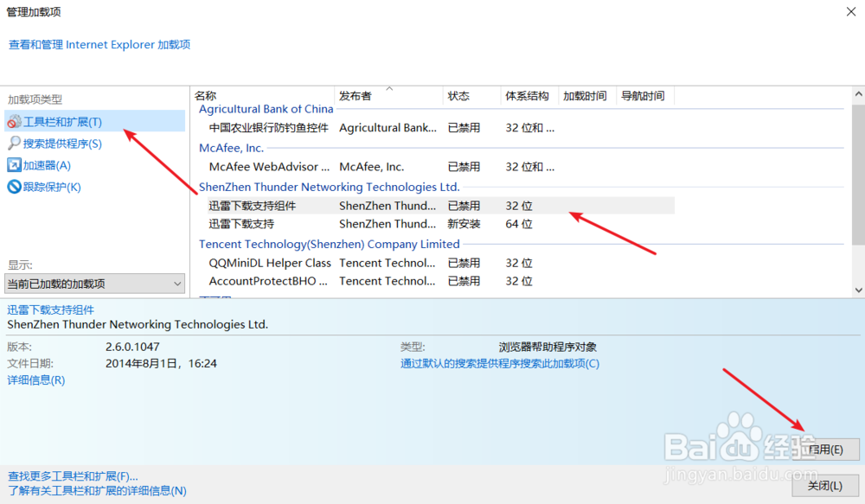The image size is (865, 504).
Task: Click the Accelerators icon beside 加速器
Action: click(x=15, y=165)
